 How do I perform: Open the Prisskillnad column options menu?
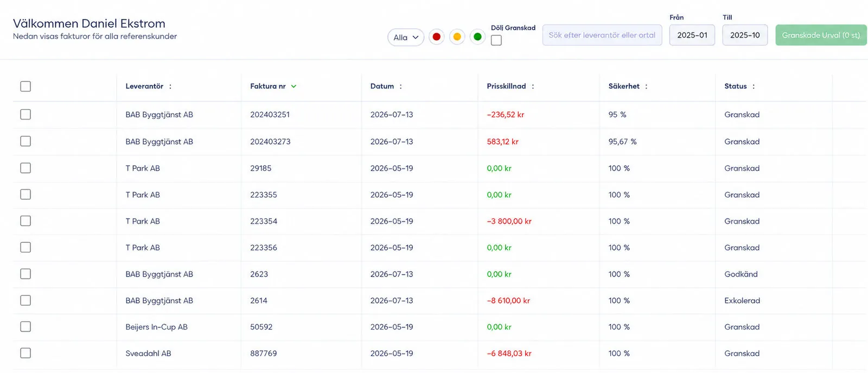click(533, 86)
